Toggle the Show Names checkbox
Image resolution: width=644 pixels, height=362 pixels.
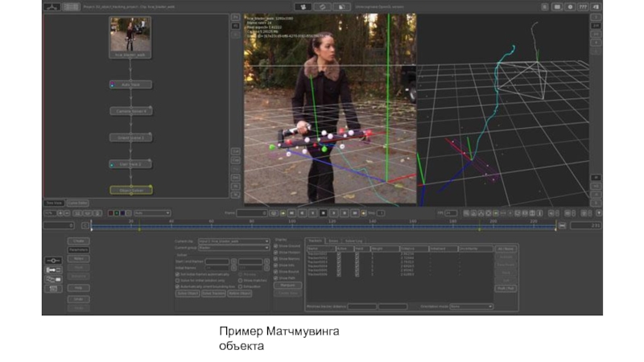point(275,259)
